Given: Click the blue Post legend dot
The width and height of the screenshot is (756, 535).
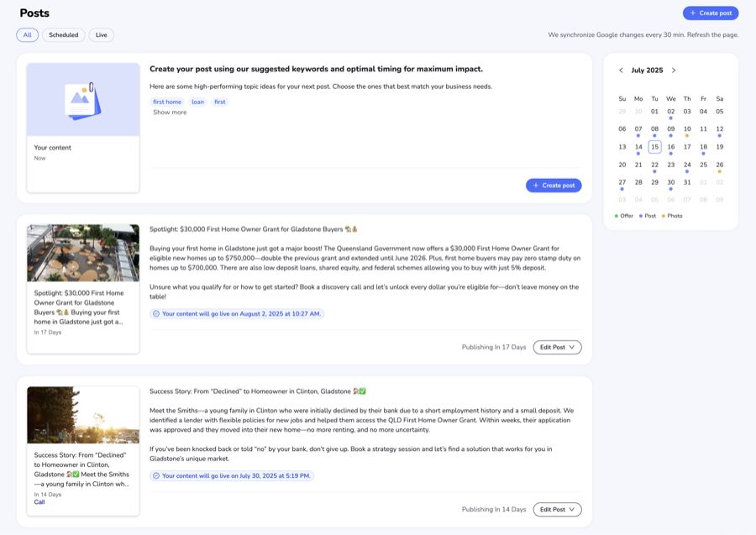Looking at the screenshot, I should pyautogui.click(x=641, y=216).
